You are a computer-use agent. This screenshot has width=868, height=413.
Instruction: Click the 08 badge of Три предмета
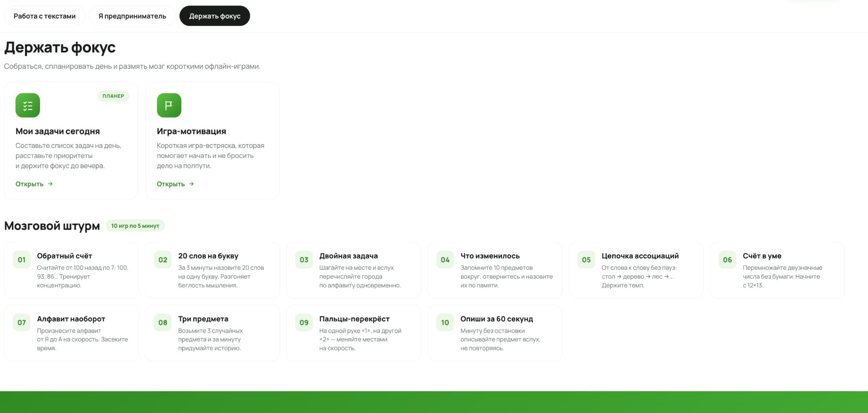point(163,323)
